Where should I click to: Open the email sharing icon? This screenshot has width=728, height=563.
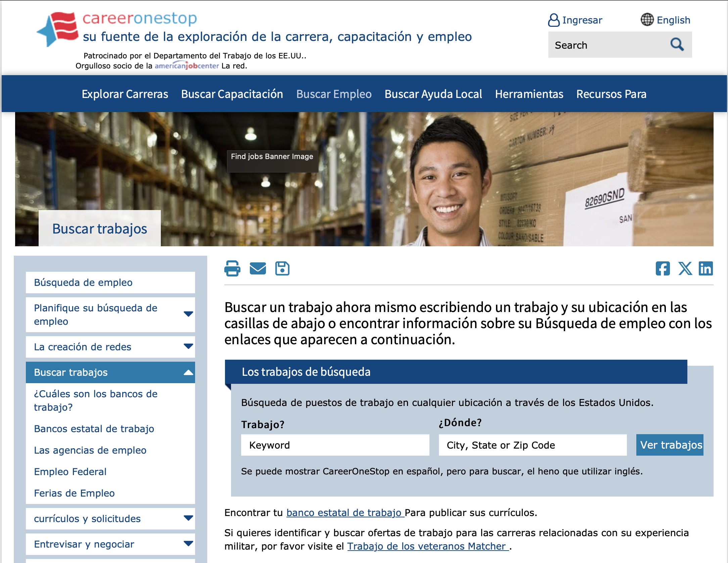258,268
